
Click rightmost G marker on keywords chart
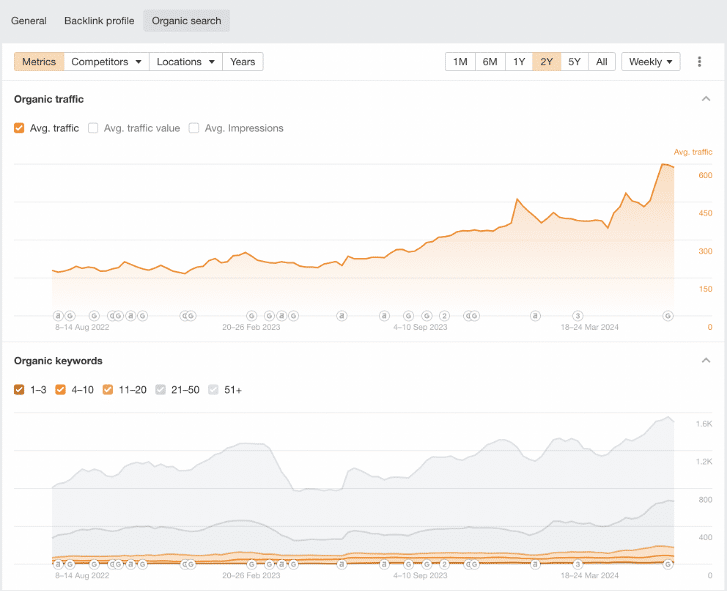[667, 565]
